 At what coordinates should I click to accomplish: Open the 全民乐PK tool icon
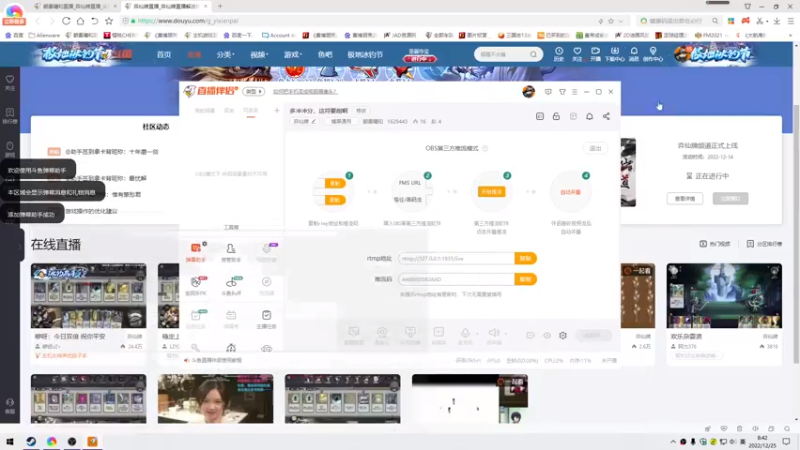click(195, 286)
